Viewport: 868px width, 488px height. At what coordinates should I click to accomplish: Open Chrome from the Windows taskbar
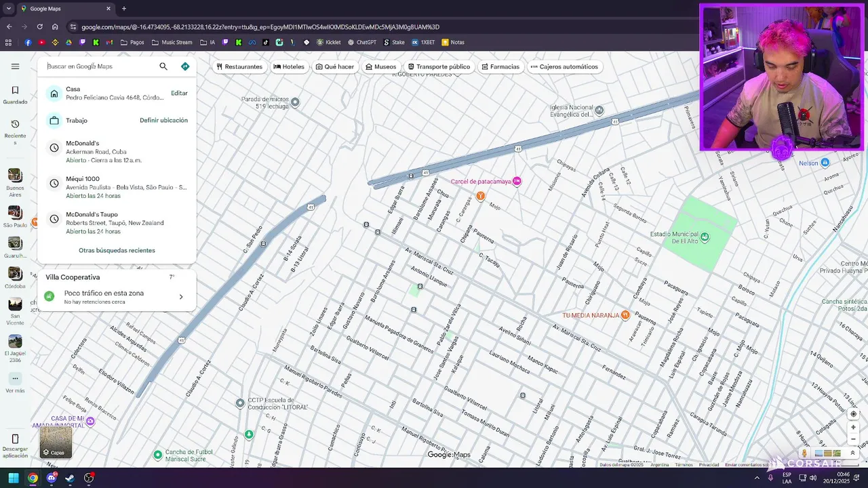pos(33,478)
